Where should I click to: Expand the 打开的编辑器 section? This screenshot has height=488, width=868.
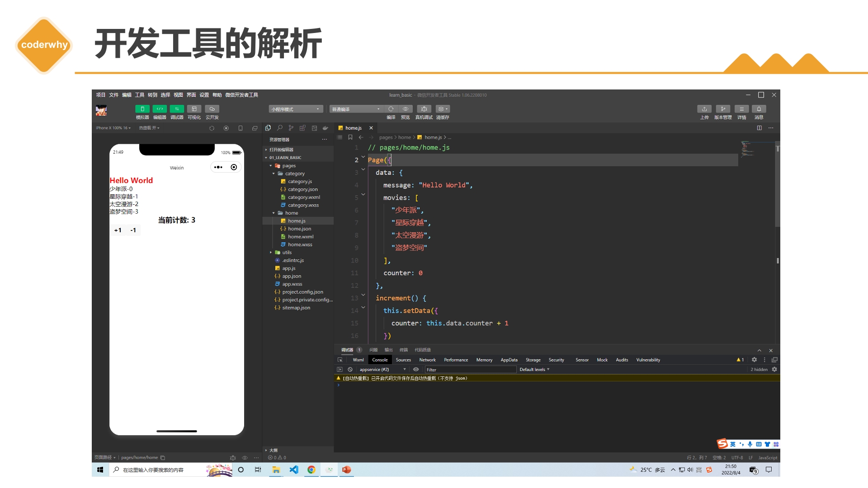pos(298,150)
